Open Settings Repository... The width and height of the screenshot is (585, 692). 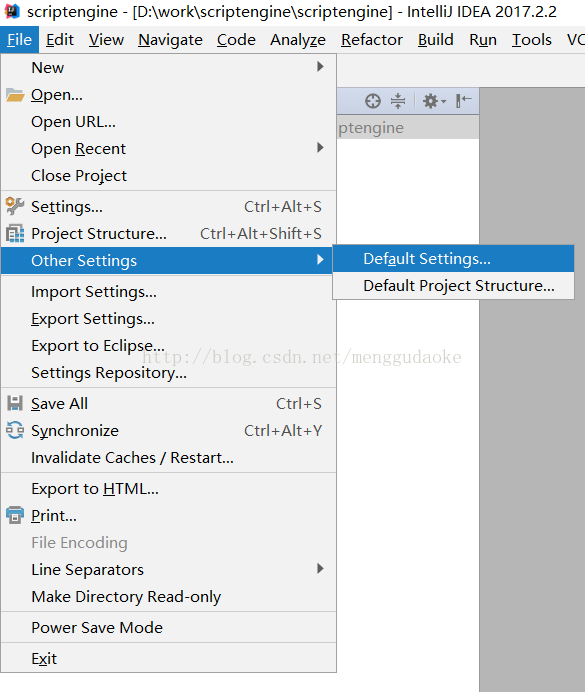point(169,372)
